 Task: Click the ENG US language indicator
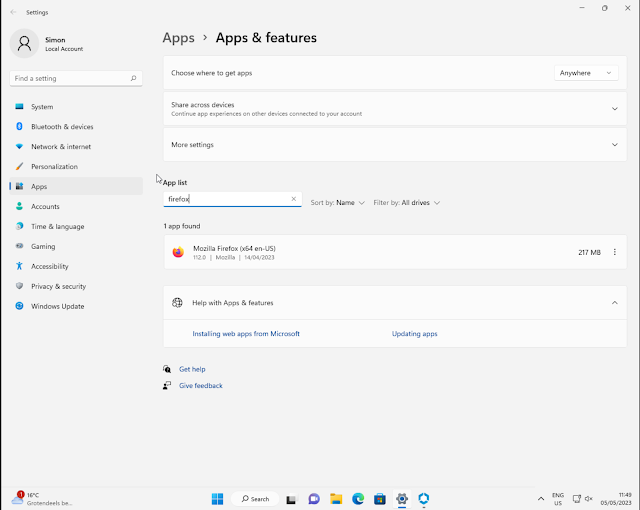point(558,499)
